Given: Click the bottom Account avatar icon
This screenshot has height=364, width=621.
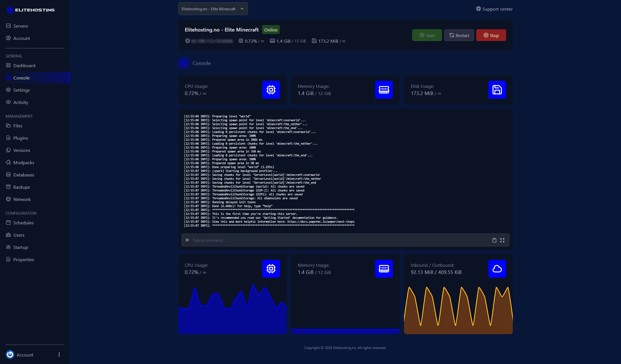Looking at the screenshot, I should coord(10,355).
